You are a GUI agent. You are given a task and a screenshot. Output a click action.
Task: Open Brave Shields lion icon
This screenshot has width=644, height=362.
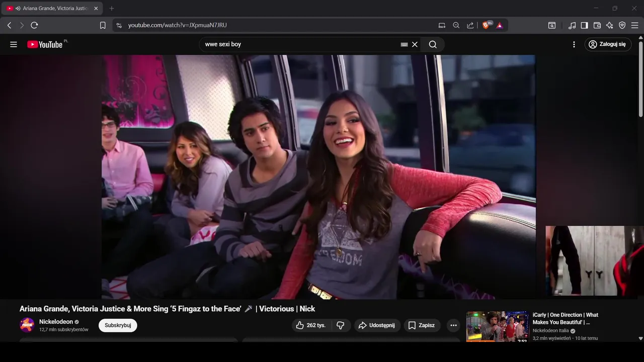point(486,25)
